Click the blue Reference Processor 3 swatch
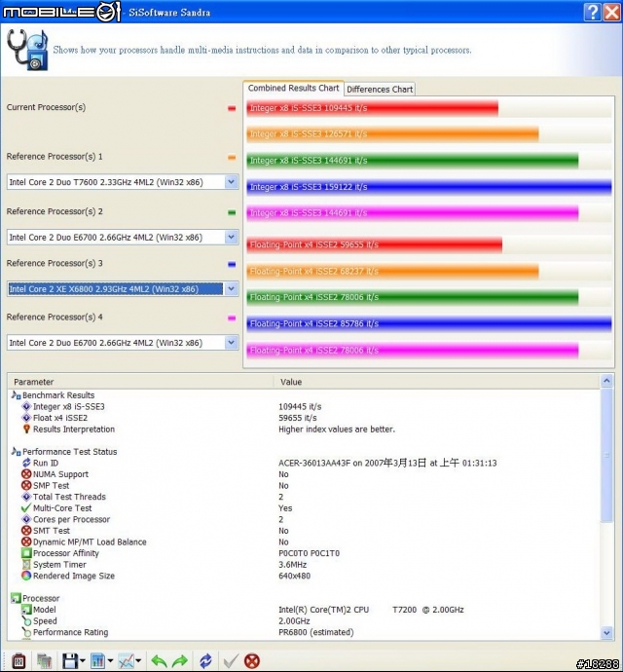 pos(232,265)
